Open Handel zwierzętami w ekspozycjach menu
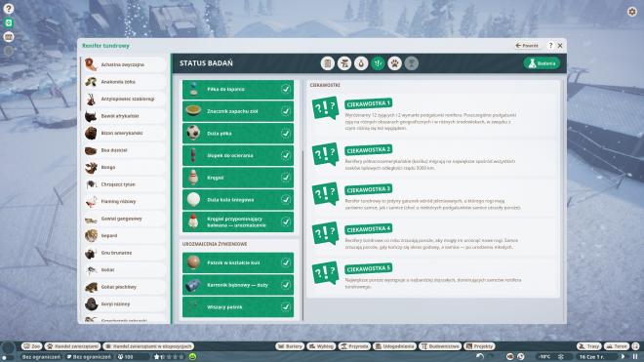This screenshot has width=644, height=362. (x=148, y=346)
